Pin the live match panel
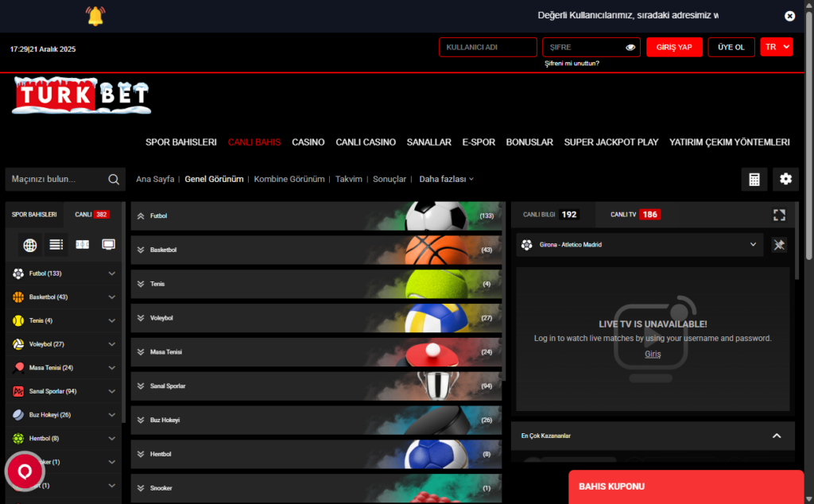Screen dimensions: 814x504 [x=779, y=245]
